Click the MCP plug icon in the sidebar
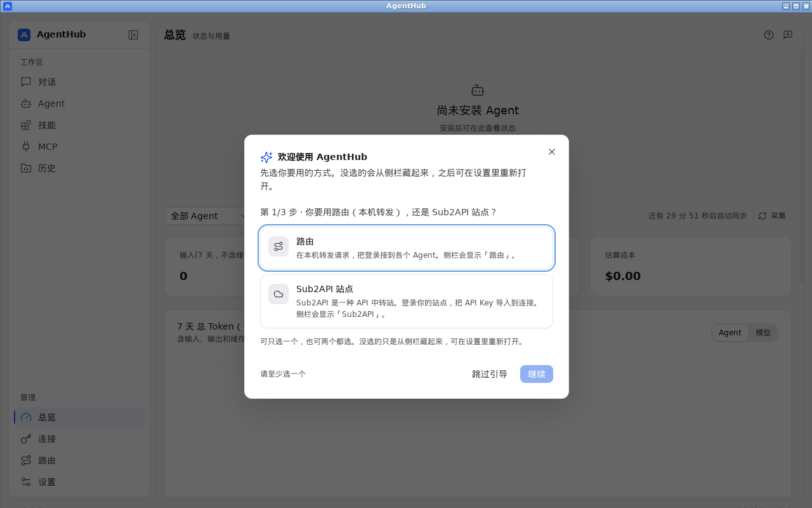Viewport: 812px width, 508px height. 26,147
